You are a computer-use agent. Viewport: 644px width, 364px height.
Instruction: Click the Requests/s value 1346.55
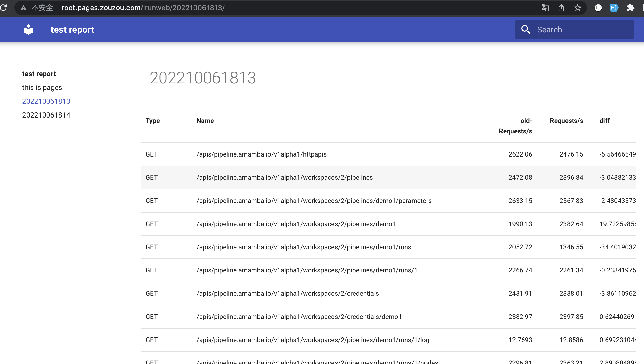(571, 247)
